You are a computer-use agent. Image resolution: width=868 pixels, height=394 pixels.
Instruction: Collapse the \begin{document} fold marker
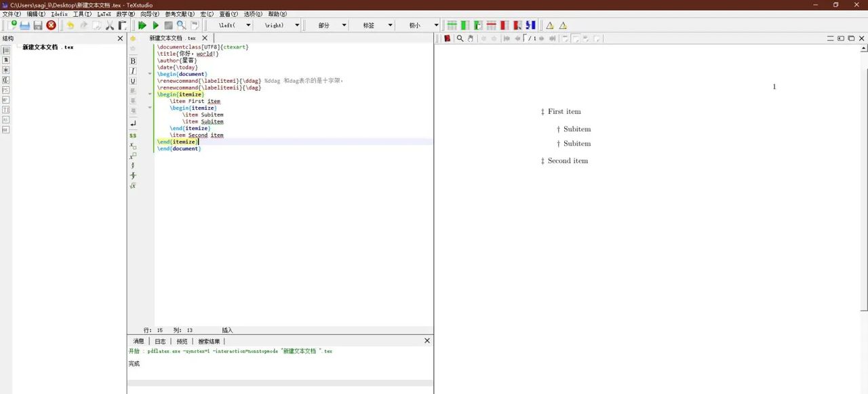(x=150, y=74)
